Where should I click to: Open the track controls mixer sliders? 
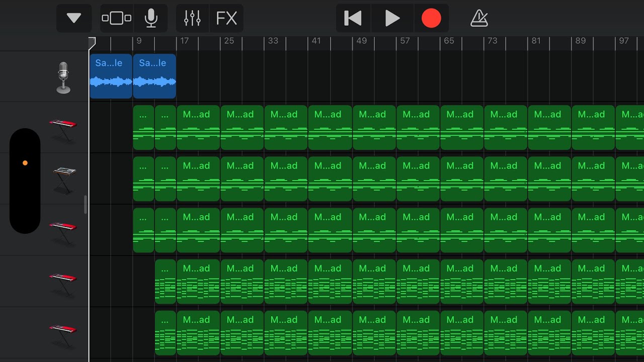pos(192,19)
